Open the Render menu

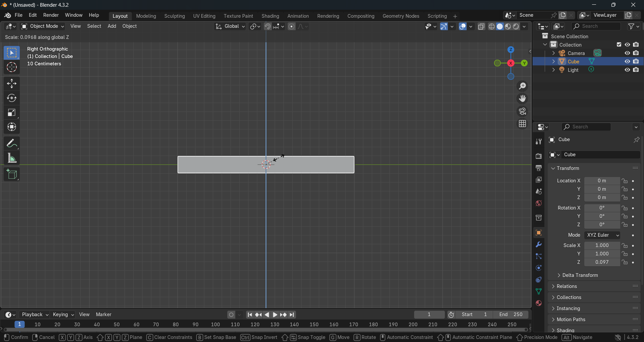[51, 15]
